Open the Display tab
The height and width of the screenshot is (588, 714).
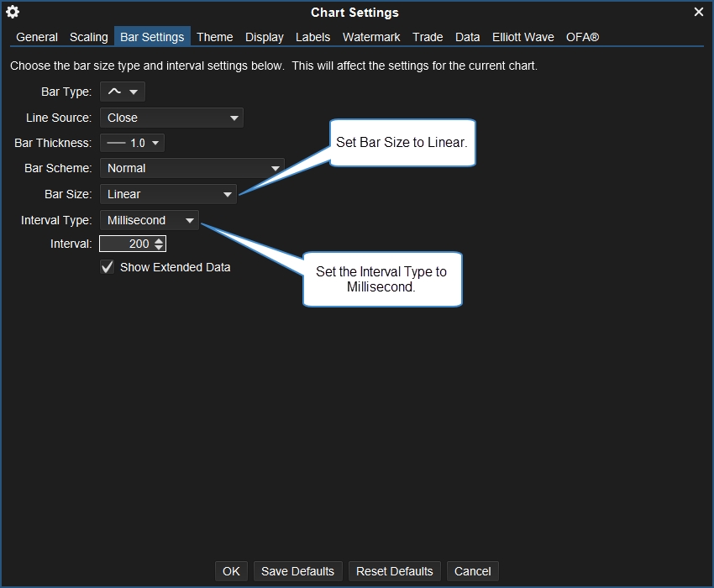click(x=265, y=37)
